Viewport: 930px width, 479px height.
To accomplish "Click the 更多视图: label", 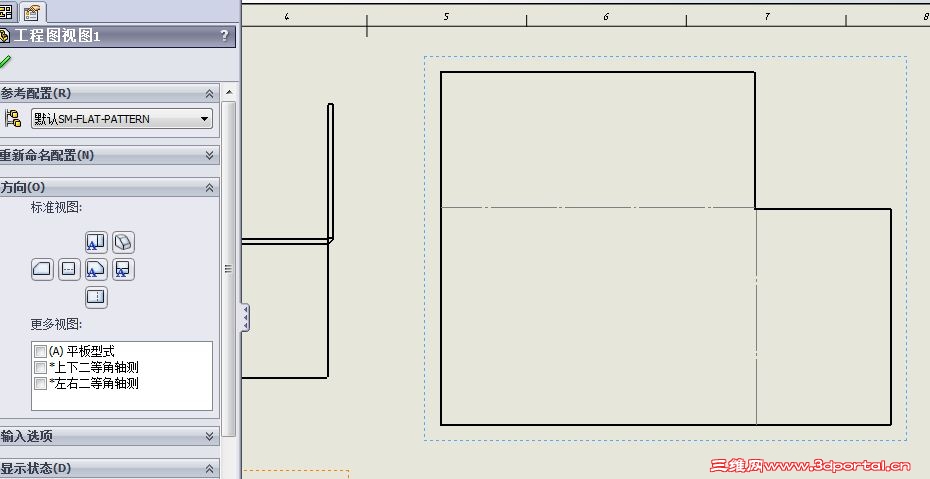I will 56,324.
